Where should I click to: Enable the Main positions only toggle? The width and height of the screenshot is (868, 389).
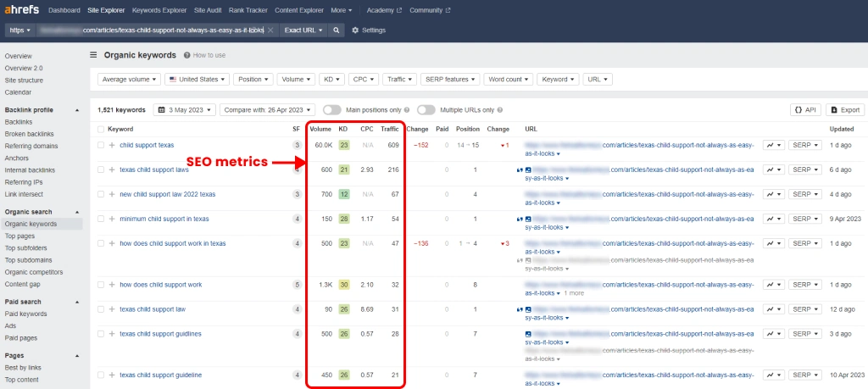pyautogui.click(x=331, y=110)
